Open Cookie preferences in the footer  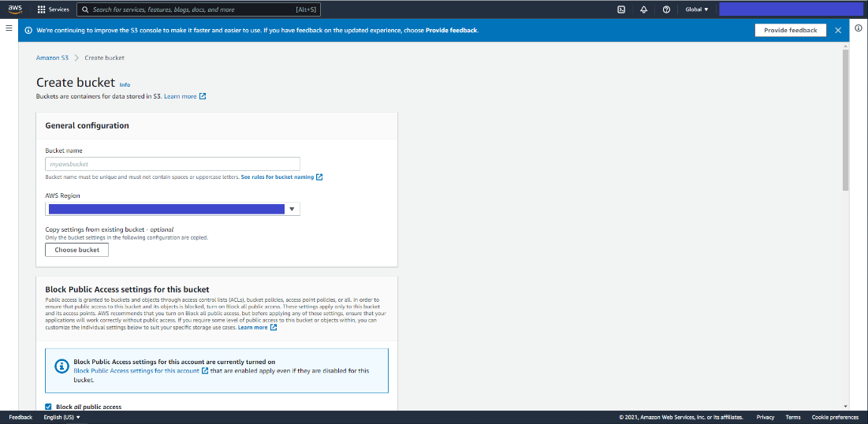coord(836,418)
